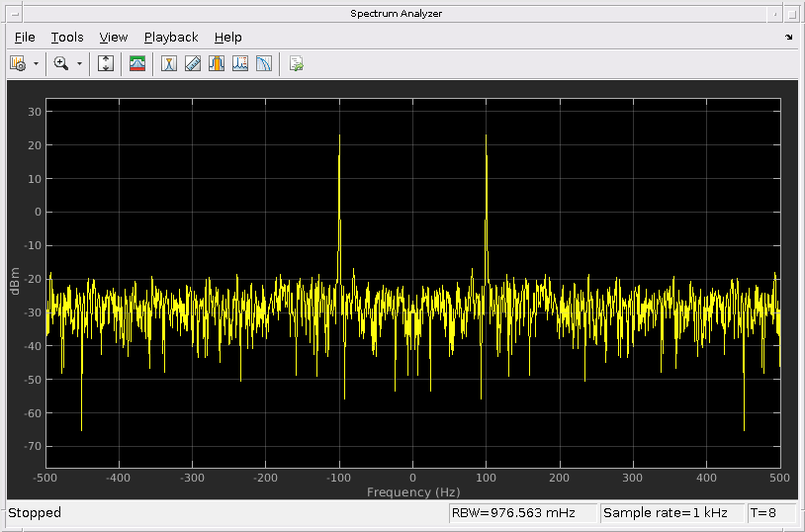This screenshot has height=532, width=805.
Task: Toggle the spectrum view style icon
Action: click(137, 63)
